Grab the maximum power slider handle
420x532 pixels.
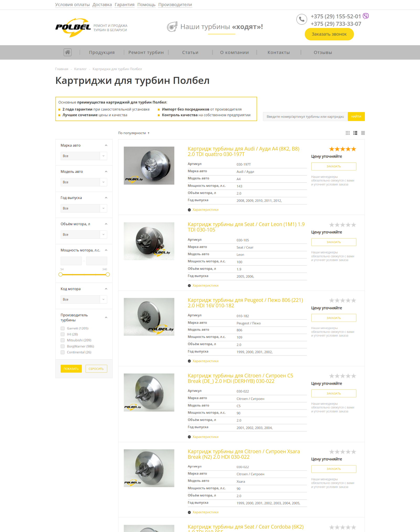pyautogui.click(x=108, y=275)
